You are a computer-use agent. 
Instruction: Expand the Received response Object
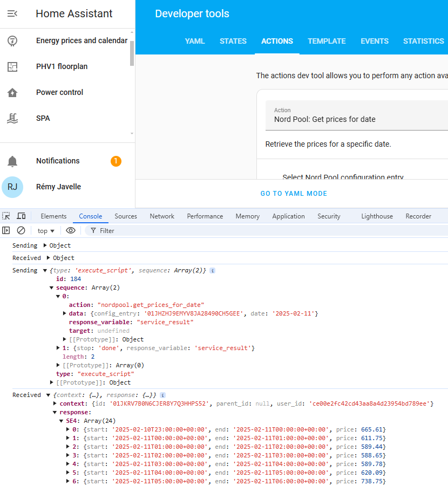point(47,258)
